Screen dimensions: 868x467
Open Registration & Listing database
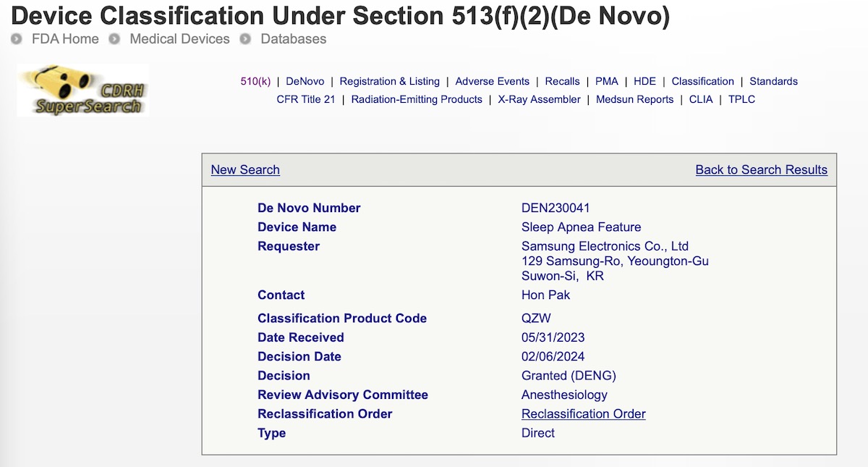[389, 81]
